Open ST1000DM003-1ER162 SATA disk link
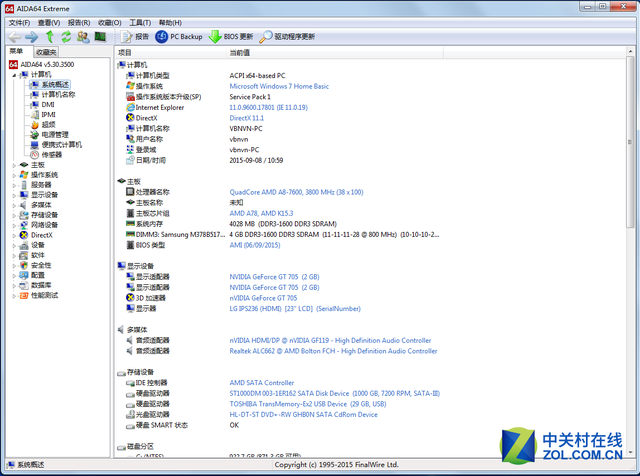This screenshot has height=476, width=640. pos(335,394)
